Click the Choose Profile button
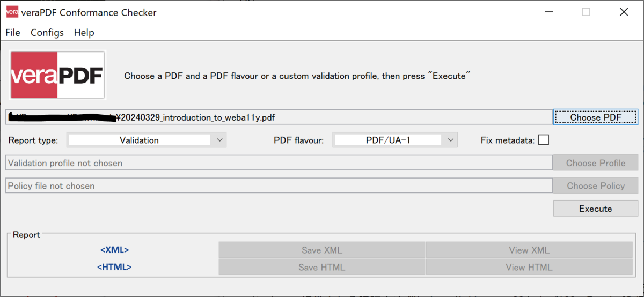The width and height of the screenshot is (644, 297). (x=596, y=163)
